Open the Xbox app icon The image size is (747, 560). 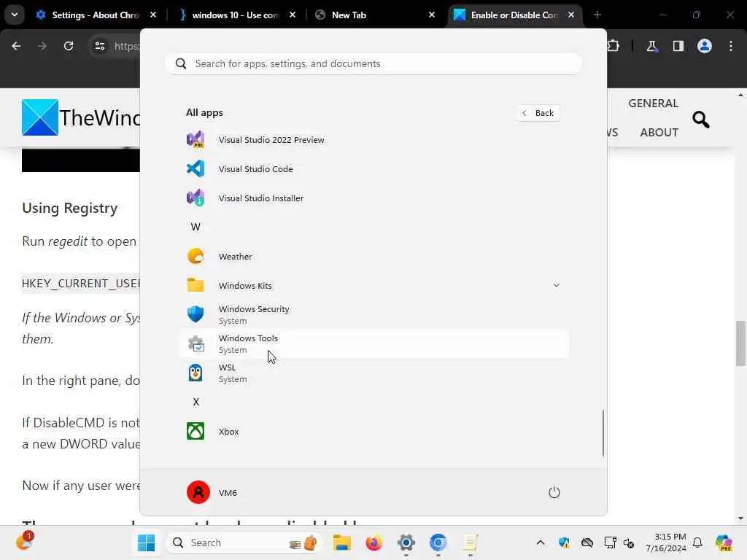[196, 431]
